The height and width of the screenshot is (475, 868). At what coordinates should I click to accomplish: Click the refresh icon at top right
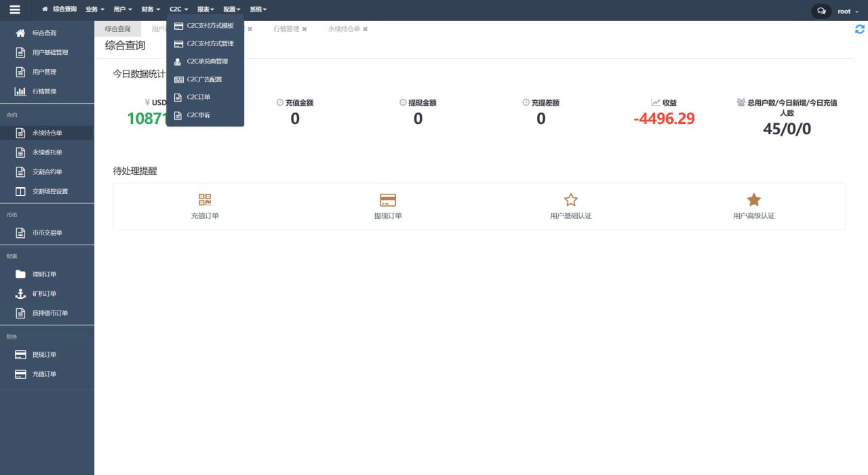[x=859, y=29]
